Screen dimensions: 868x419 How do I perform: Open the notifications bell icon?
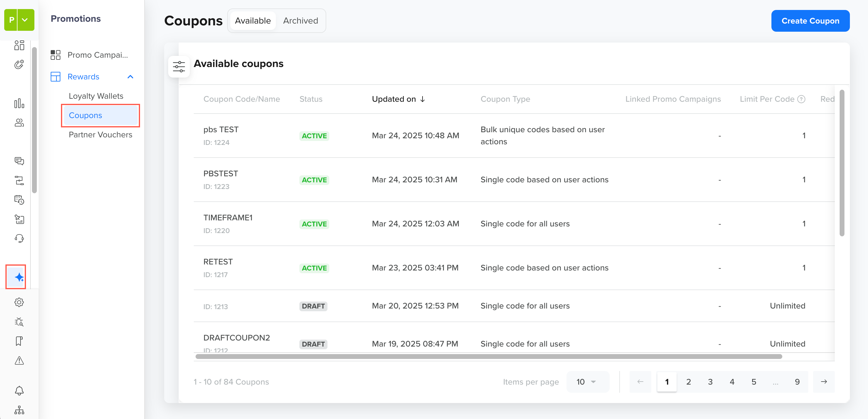coord(19,390)
